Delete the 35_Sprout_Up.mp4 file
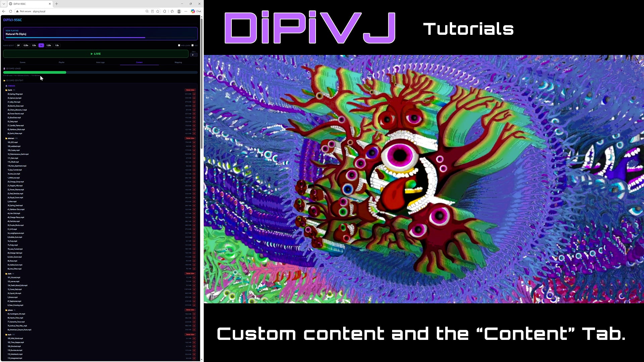 click(x=194, y=98)
